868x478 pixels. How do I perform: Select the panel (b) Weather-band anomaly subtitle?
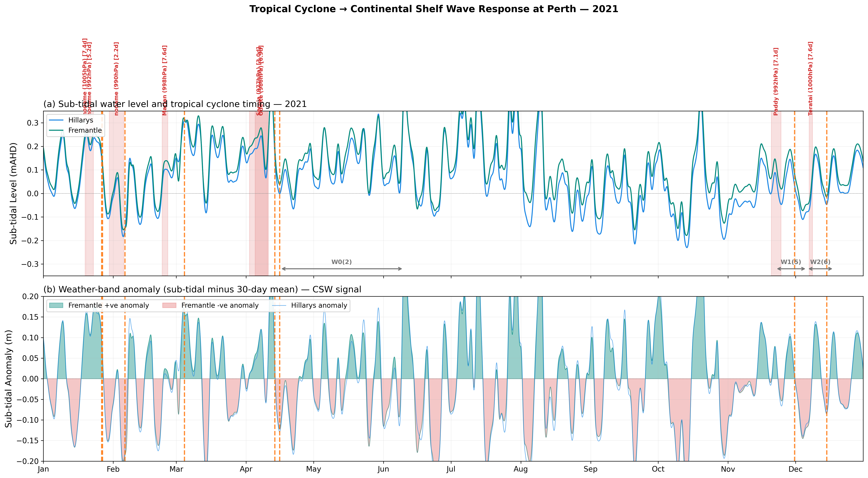202,289
